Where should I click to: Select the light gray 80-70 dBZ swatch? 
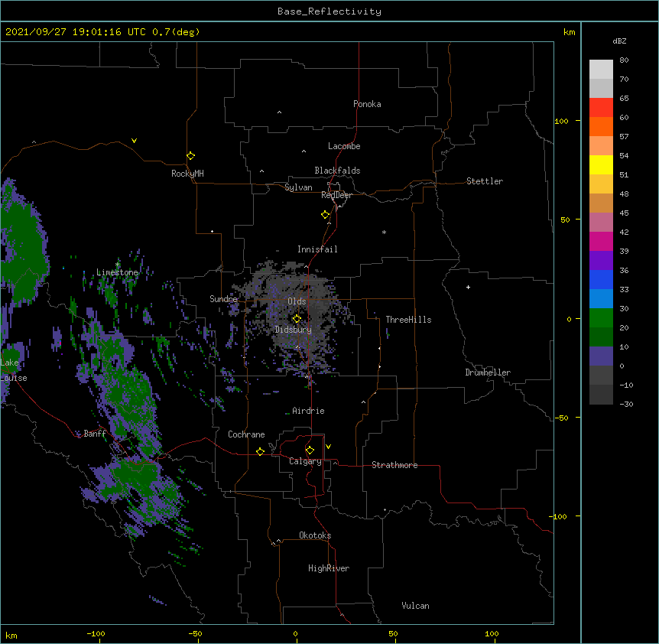pyautogui.click(x=601, y=70)
